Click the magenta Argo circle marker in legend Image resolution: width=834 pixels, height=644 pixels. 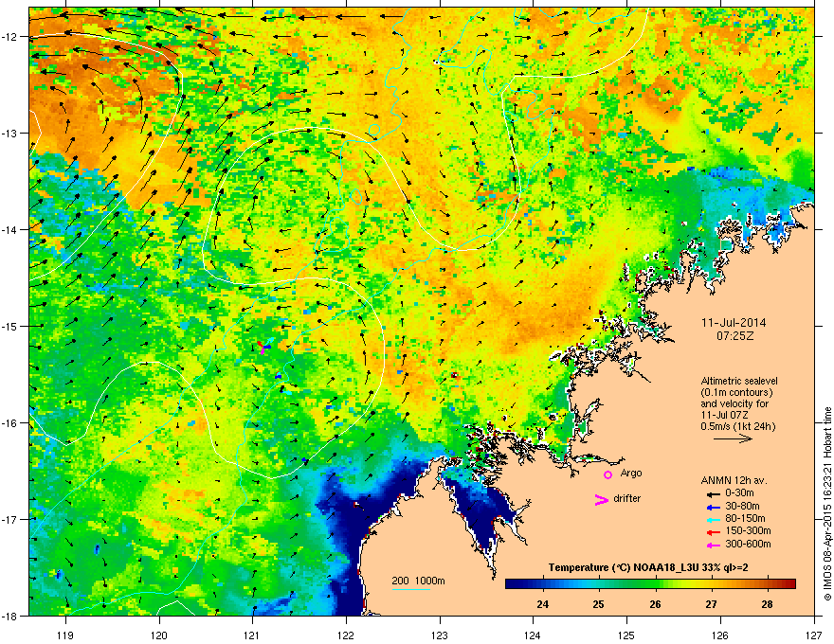(x=607, y=474)
